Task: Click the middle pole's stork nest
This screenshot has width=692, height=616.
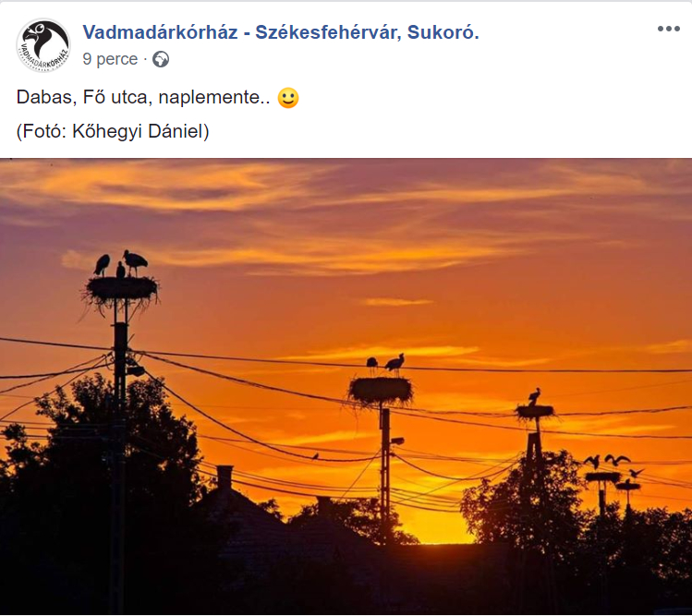Action: coord(381,391)
